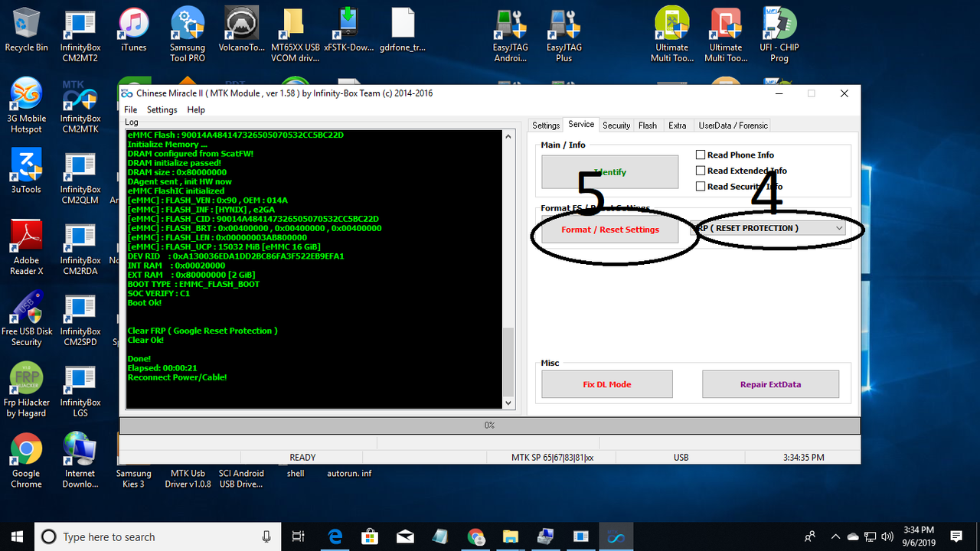Image resolution: width=980 pixels, height=551 pixels.
Task: Open iTunes desktop shortcut
Action: [x=133, y=31]
